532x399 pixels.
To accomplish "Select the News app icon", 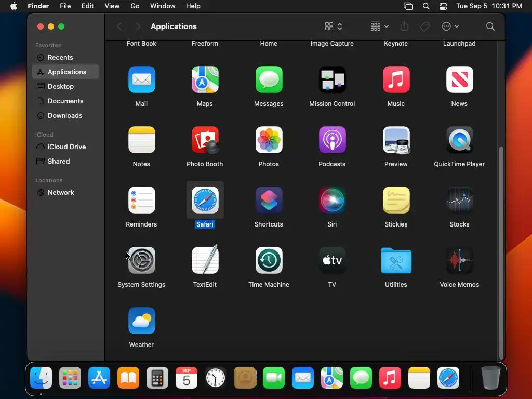I will [459, 79].
